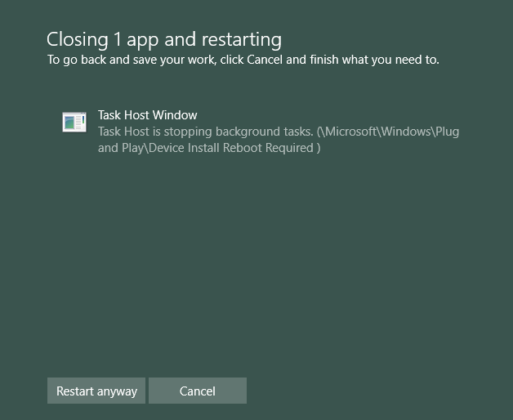The image size is (513, 420).
Task: Click the 'Closing 1 app and restarting' heading
Action: pos(164,40)
